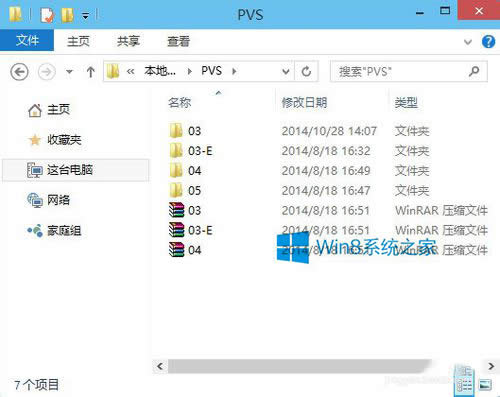Switch to the 主页 ribbon tab
500x397 pixels.
[x=78, y=41]
